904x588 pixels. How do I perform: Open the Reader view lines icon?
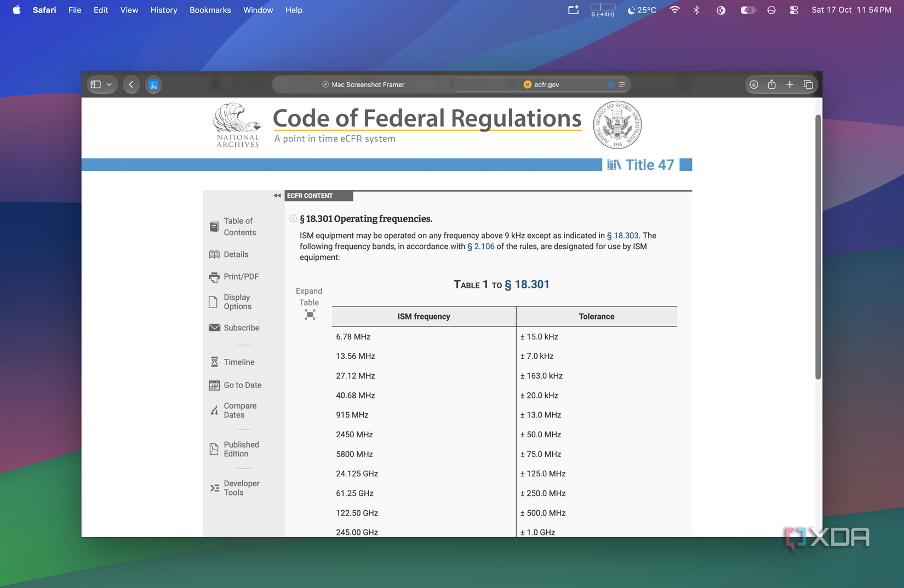(x=622, y=84)
